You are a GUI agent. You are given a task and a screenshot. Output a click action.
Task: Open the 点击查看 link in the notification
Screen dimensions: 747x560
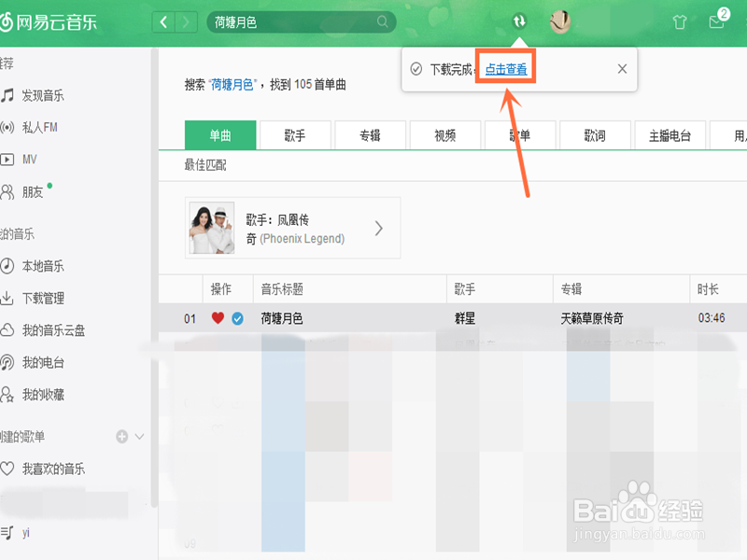click(x=506, y=68)
